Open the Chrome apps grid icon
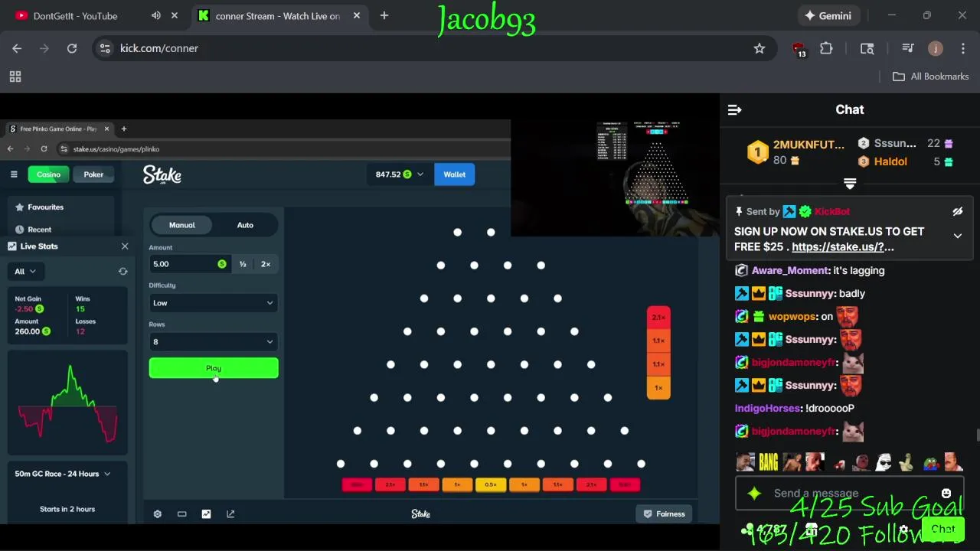This screenshot has height=551, width=980. click(15, 77)
